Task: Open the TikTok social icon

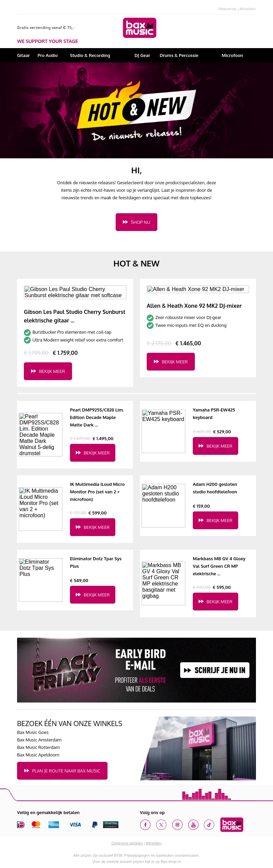Action: point(209,825)
